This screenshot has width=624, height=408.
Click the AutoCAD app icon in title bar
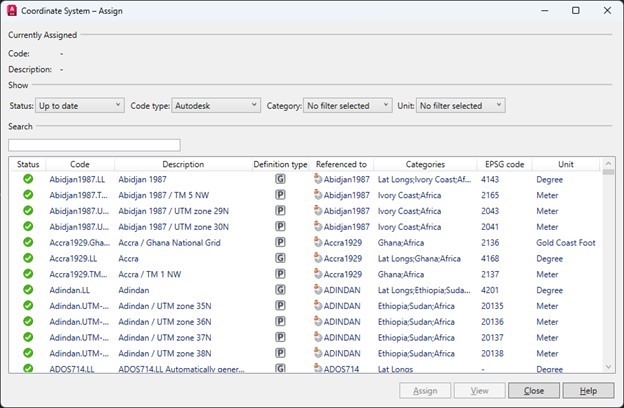tap(12, 11)
